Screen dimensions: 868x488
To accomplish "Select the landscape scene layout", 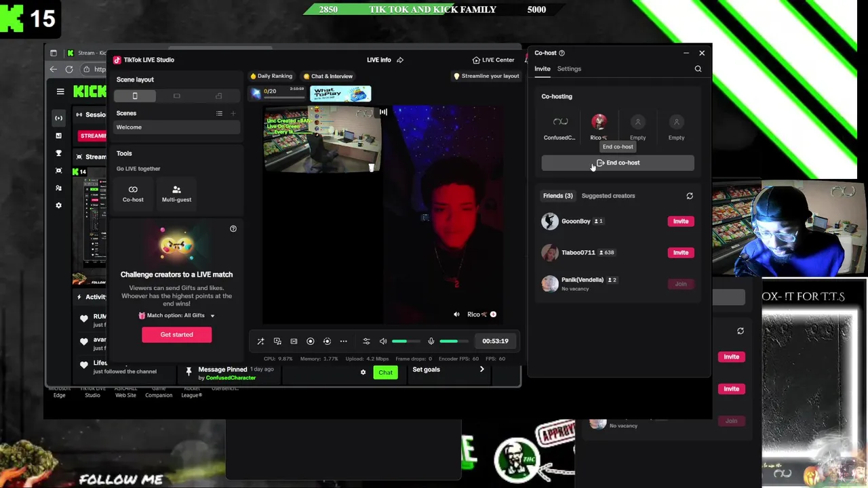I will tap(176, 96).
